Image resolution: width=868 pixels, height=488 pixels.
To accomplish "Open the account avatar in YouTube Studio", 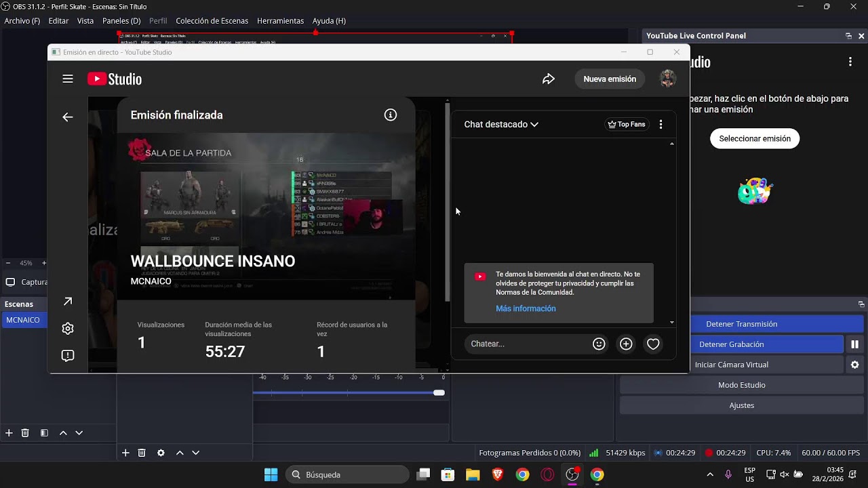I will [668, 79].
